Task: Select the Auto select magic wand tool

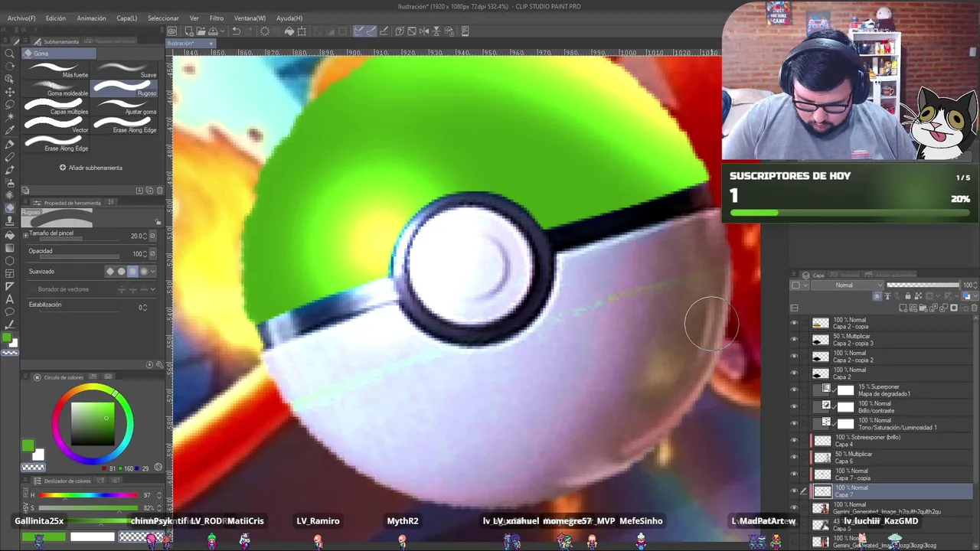Action: click(x=10, y=118)
